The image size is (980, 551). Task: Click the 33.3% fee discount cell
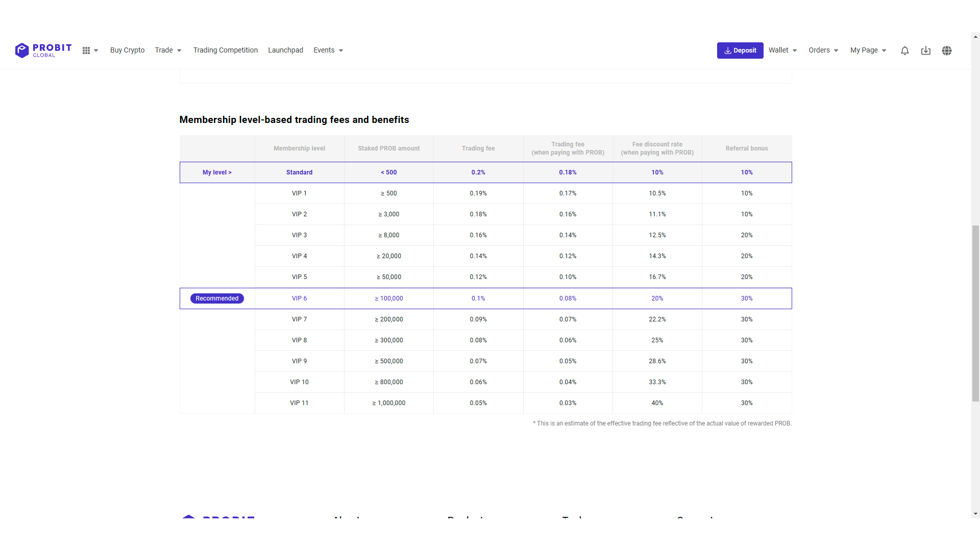657,382
